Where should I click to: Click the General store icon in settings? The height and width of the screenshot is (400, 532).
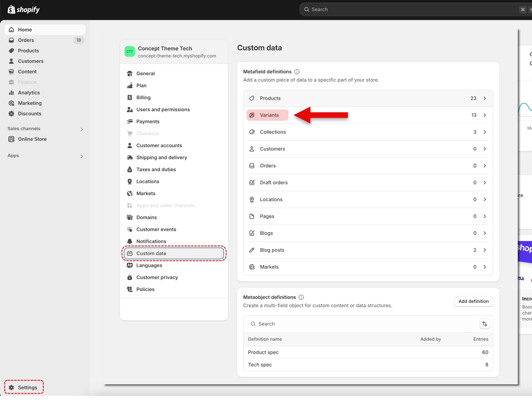tap(130, 73)
